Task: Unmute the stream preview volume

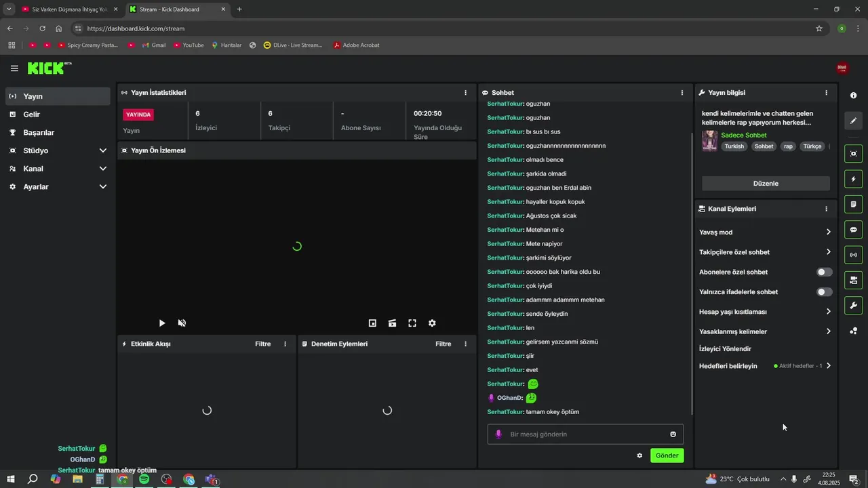Action: click(182, 323)
